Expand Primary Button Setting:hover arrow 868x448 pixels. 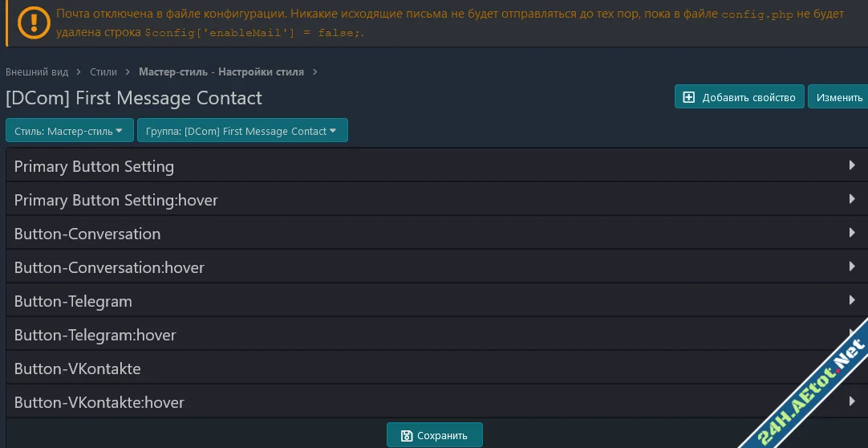pos(852,199)
